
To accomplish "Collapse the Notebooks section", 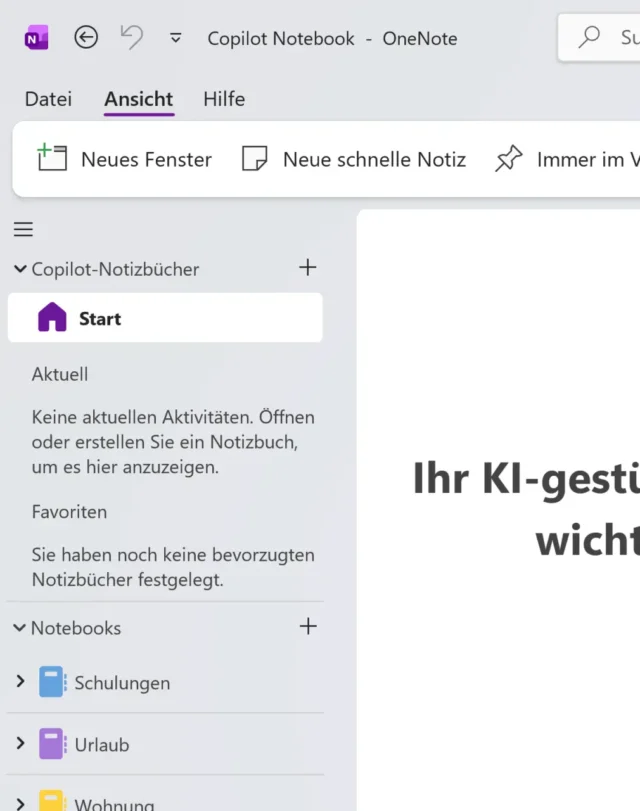I will 19,628.
